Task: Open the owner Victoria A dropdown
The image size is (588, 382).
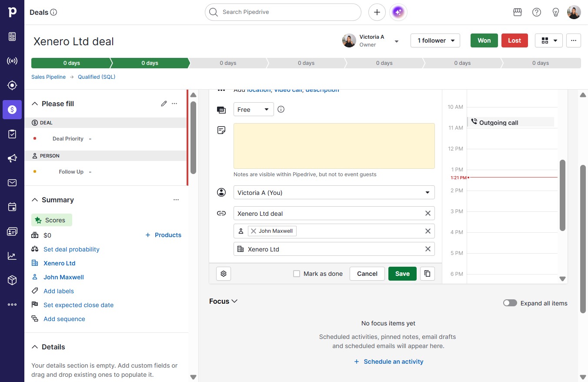Action: 397,41
